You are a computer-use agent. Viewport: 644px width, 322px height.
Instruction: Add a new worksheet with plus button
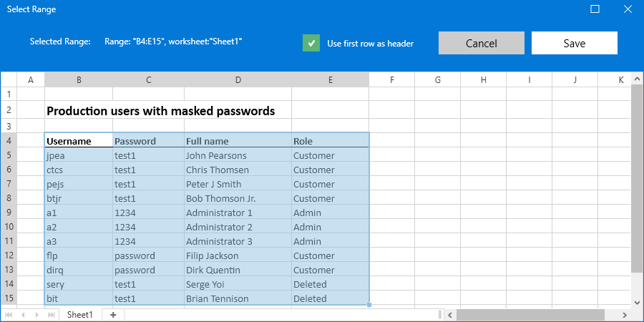[x=113, y=315]
